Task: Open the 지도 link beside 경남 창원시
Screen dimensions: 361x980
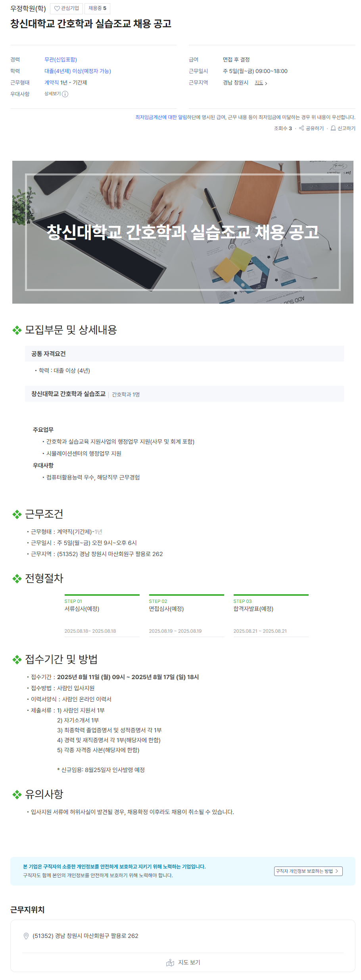Action: (259, 83)
